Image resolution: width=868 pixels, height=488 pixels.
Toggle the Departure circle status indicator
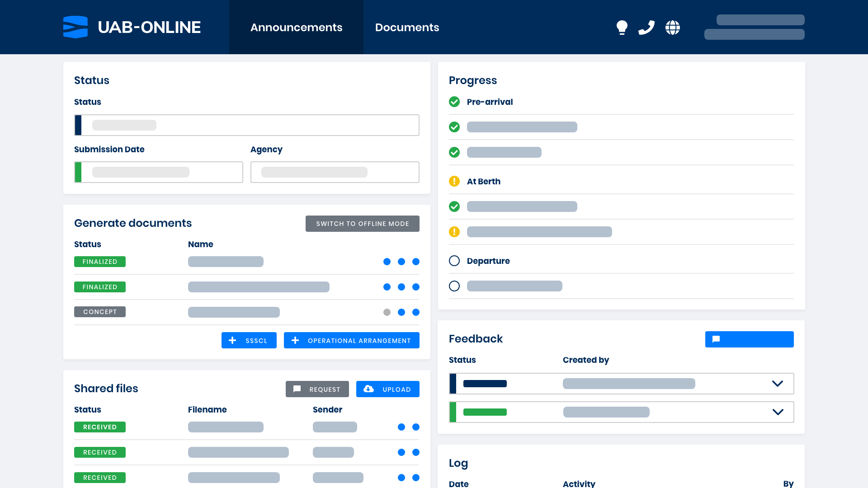454,260
